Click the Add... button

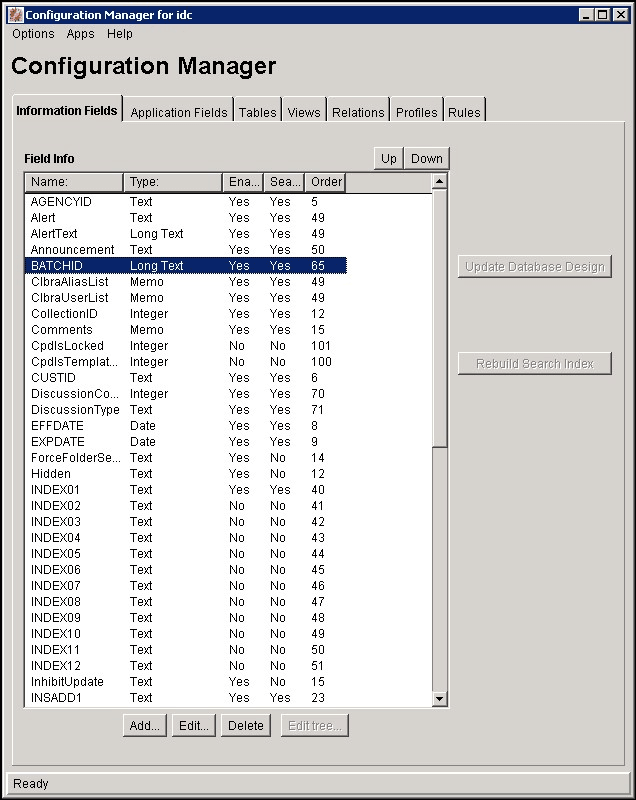pyautogui.click(x=145, y=726)
